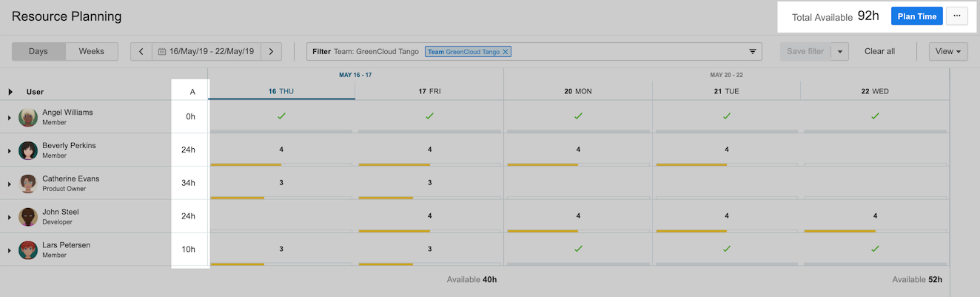Open the Save filter dropdown arrow

pos(840,52)
